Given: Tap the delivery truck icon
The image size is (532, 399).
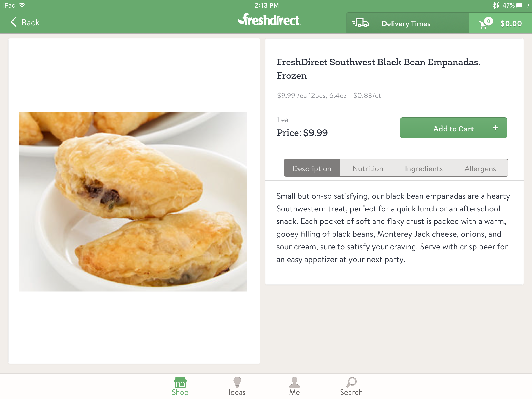Looking at the screenshot, I should (360, 23).
